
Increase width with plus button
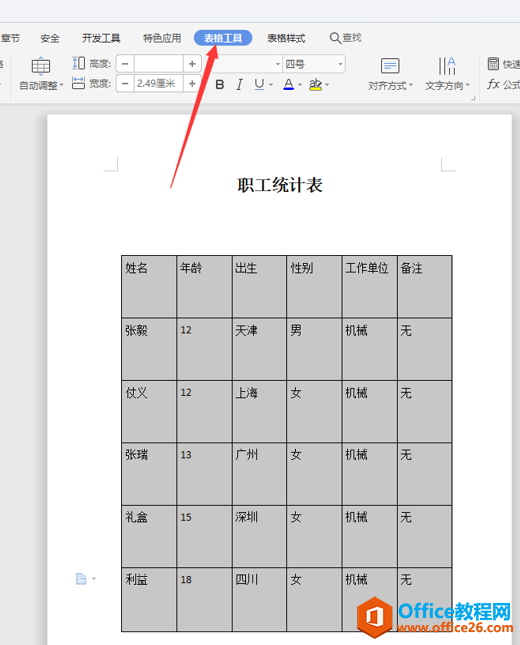tap(192, 84)
